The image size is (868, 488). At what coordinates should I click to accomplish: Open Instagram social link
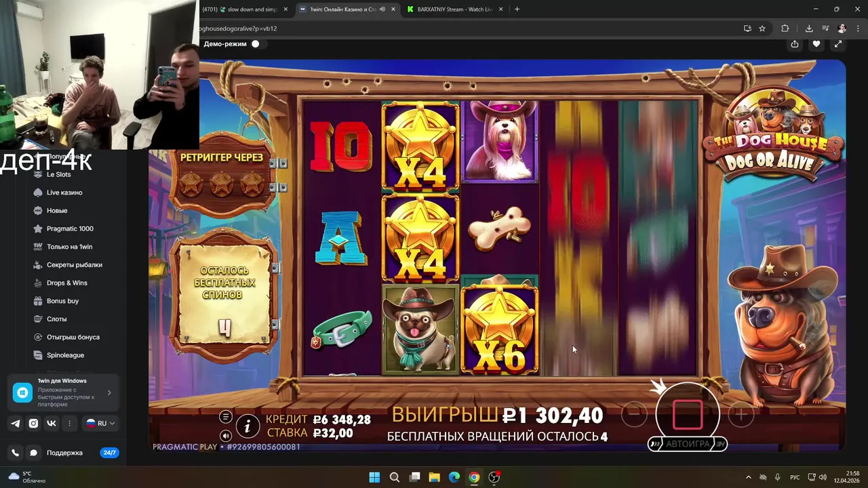[x=33, y=423]
